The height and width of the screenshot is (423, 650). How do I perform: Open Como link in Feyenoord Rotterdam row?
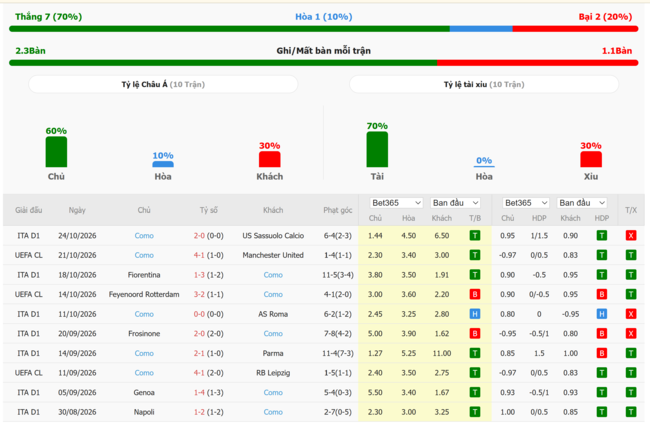(x=273, y=294)
